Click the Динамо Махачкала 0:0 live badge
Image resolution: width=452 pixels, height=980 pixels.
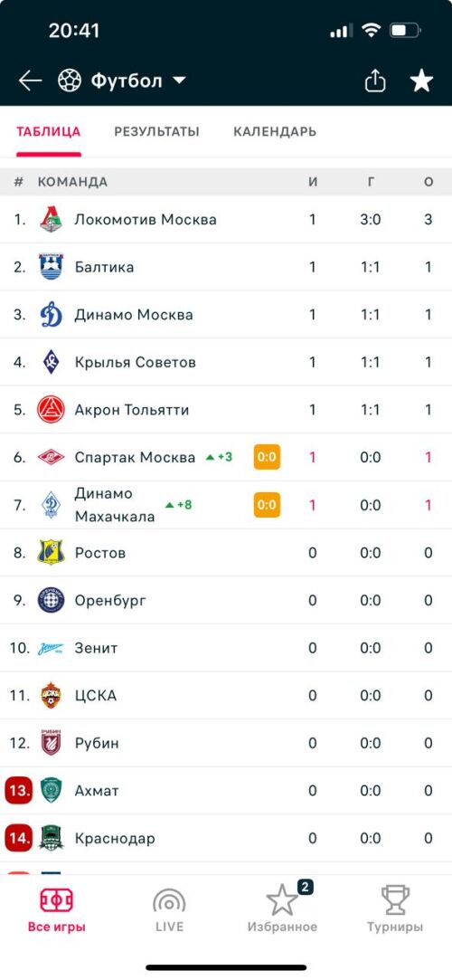pos(267,504)
